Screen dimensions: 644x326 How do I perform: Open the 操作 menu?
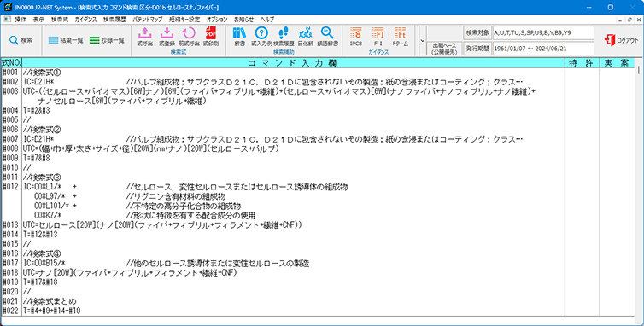point(20,20)
